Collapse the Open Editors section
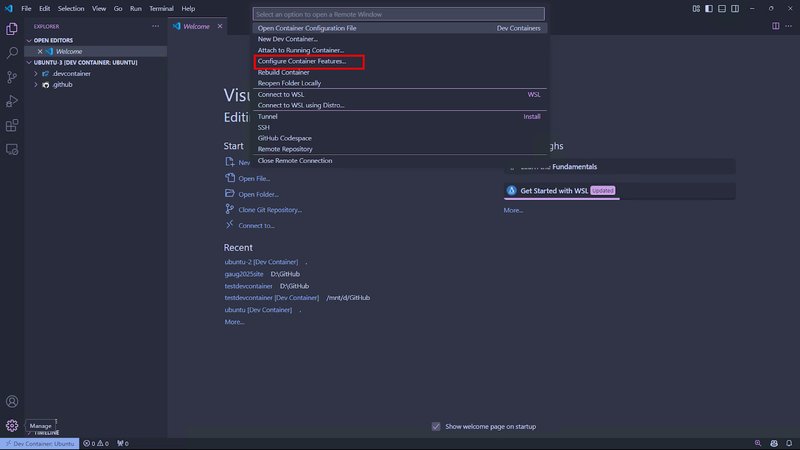800x450 pixels. 29,40
